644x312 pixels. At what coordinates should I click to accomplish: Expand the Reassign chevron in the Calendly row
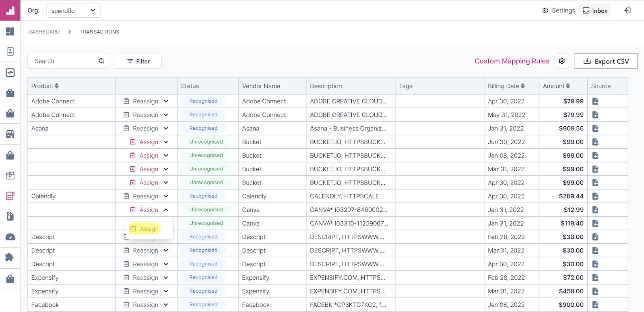166,196
